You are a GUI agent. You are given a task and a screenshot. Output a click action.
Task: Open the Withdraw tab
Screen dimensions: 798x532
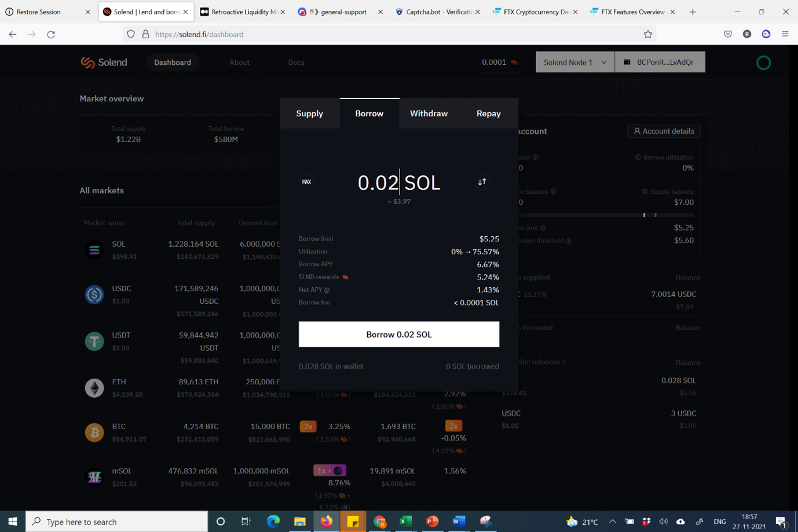429,113
